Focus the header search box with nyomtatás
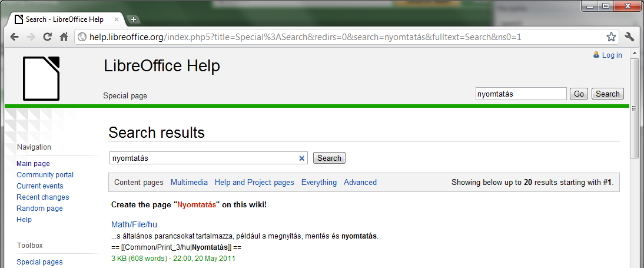The height and width of the screenshot is (268, 644). click(521, 94)
